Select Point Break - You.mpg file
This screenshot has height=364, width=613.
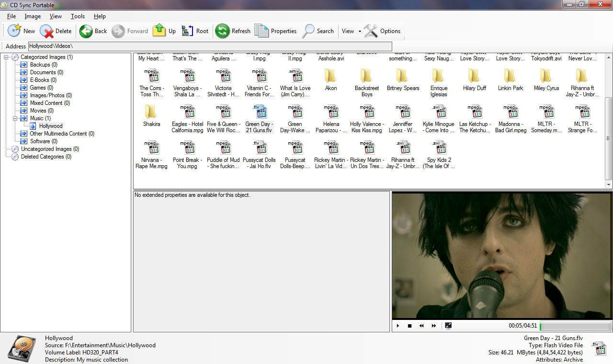[187, 154]
